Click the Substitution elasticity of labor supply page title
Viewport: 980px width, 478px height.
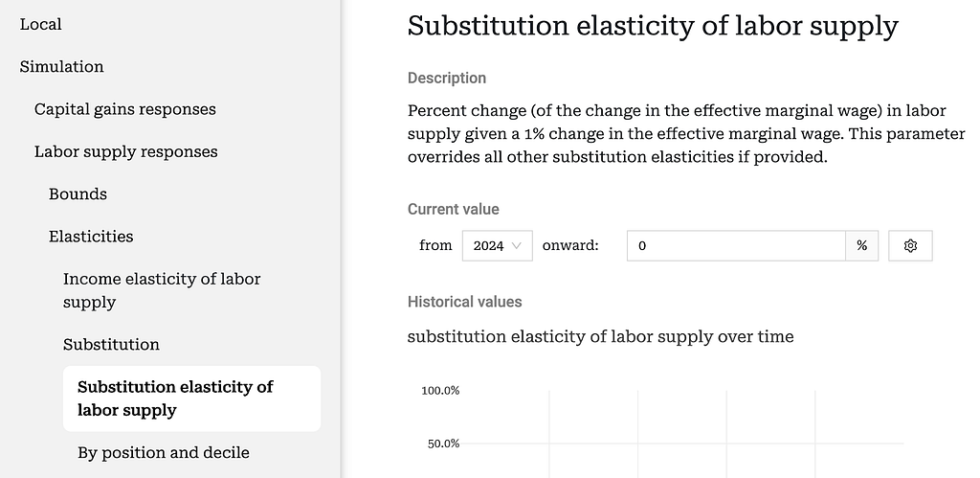pyautogui.click(x=653, y=26)
